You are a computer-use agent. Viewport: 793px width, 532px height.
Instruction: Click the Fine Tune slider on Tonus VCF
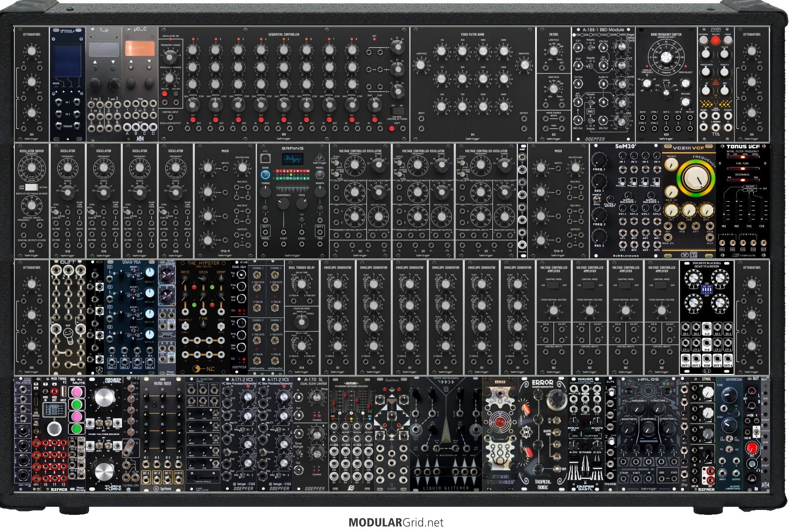[x=743, y=169]
